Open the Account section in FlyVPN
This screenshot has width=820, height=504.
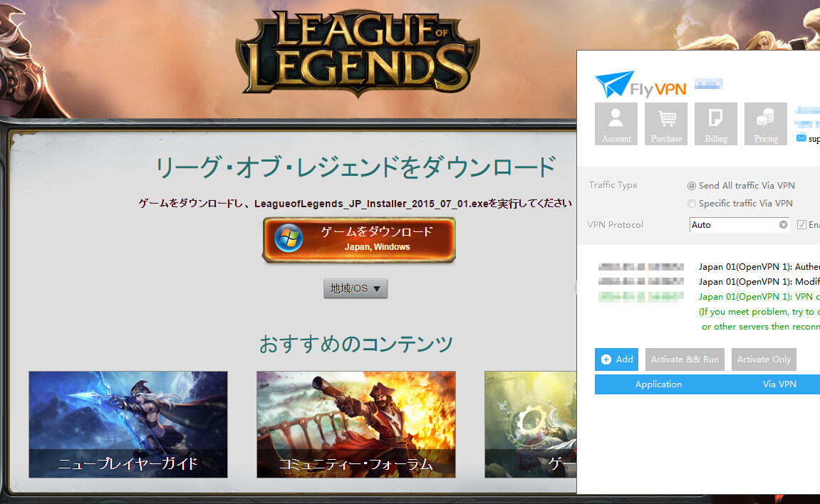(616, 124)
